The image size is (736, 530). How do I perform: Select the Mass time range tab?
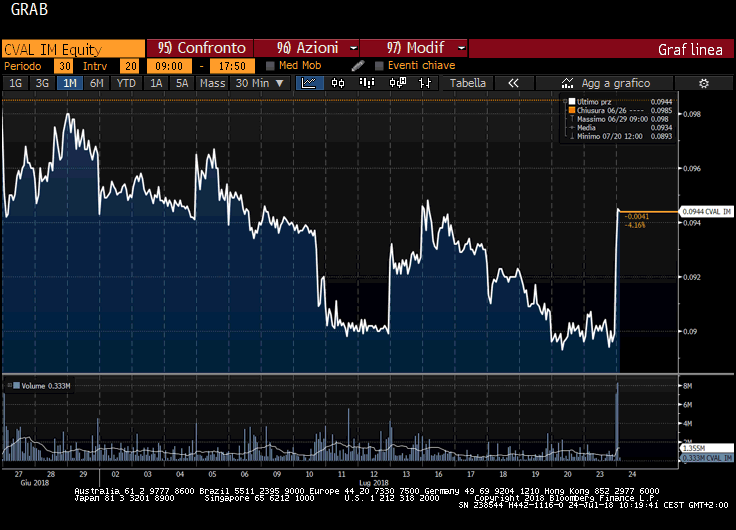(212, 83)
